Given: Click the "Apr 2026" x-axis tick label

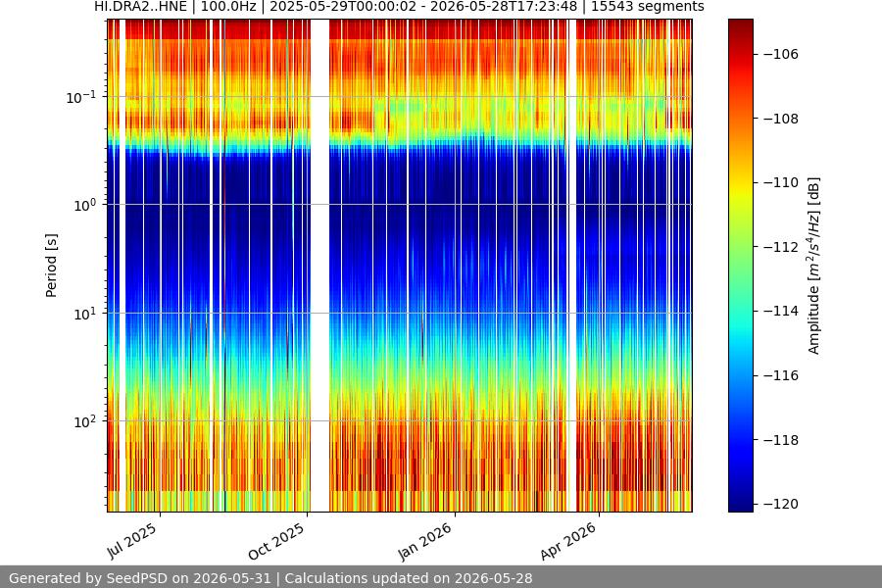Looking at the screenshot, I should click(568, 541).
